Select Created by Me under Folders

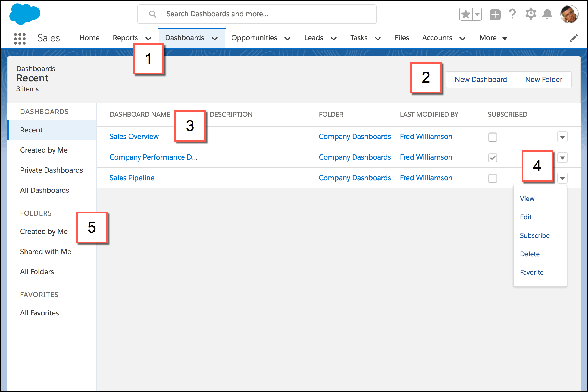[x=44, y=232]
